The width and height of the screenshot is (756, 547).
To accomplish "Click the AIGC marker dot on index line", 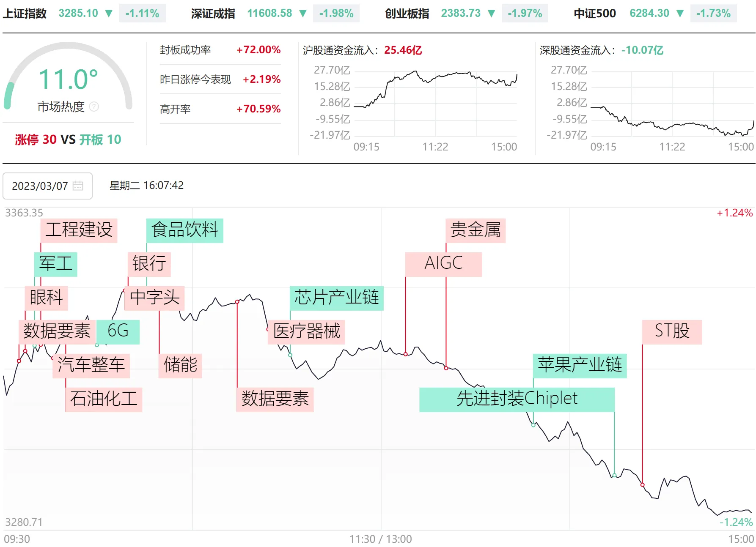I will point(406,354).
